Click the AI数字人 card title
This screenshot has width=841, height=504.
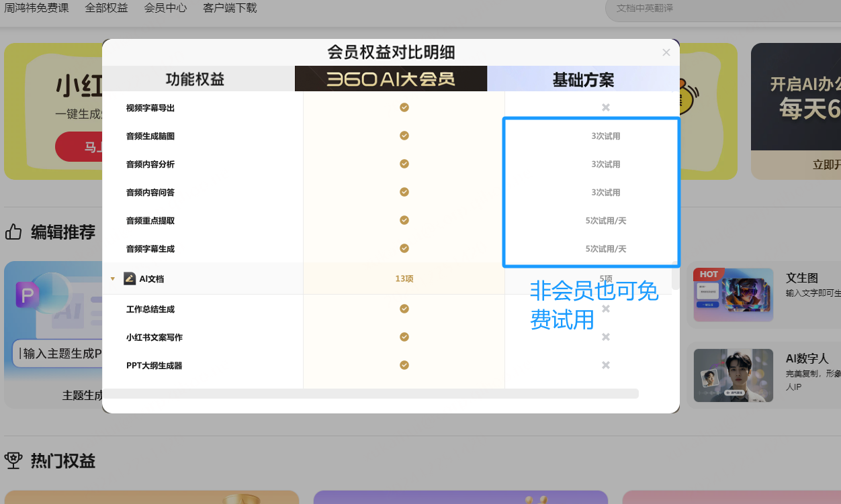[x=807, y=358]
